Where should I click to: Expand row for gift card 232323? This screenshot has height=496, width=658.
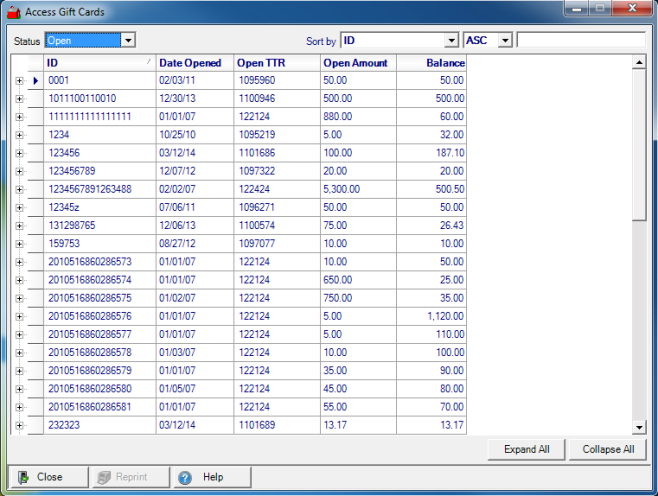click(18, 426)
